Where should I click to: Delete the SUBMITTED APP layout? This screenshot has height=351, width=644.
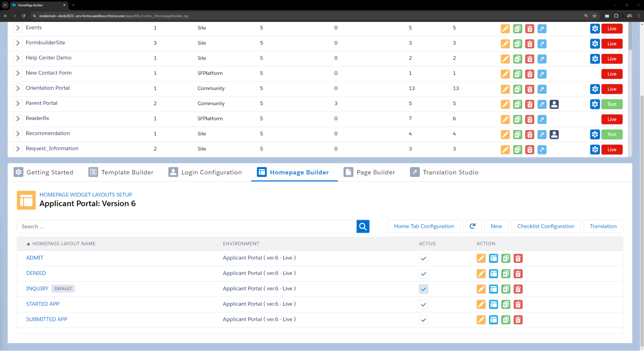pyautogui.click(x=518, y=320)
